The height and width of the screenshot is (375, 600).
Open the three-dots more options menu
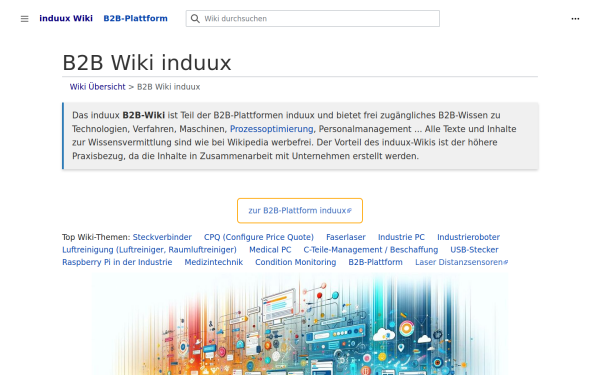pos(575,19)
